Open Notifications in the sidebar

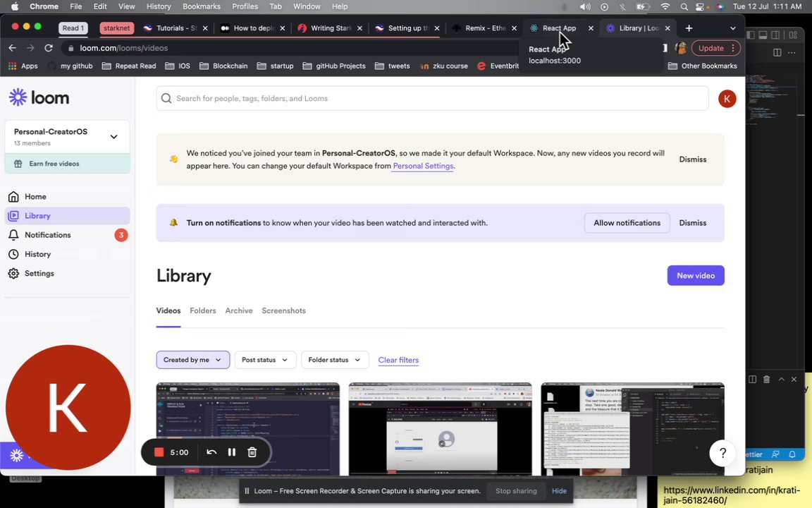coord(68,235)
